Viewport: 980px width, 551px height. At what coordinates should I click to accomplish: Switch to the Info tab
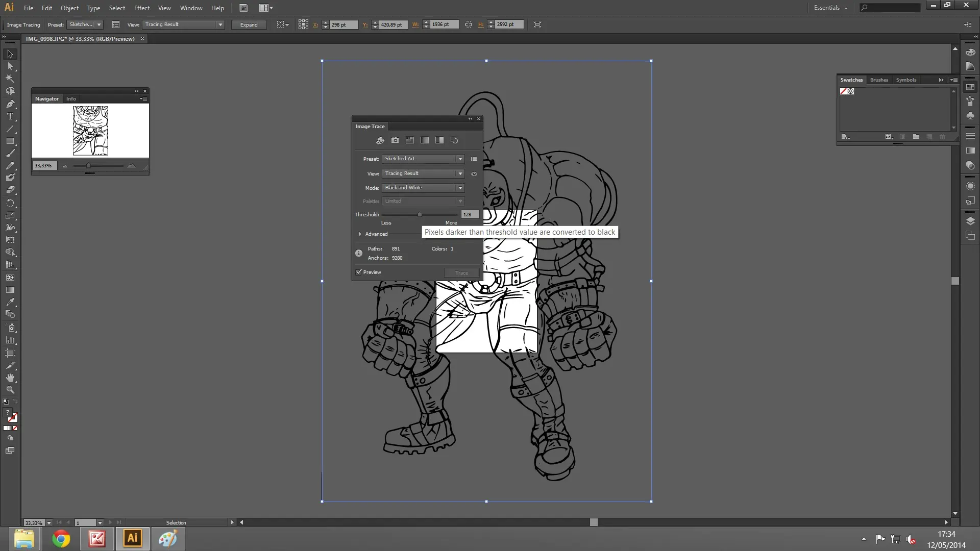coord(71,99)
